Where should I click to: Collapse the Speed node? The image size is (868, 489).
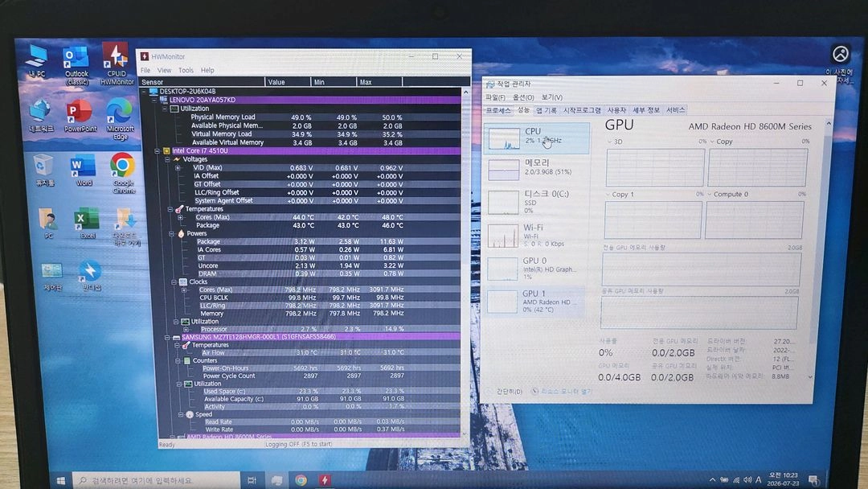[x=181, y=414]
